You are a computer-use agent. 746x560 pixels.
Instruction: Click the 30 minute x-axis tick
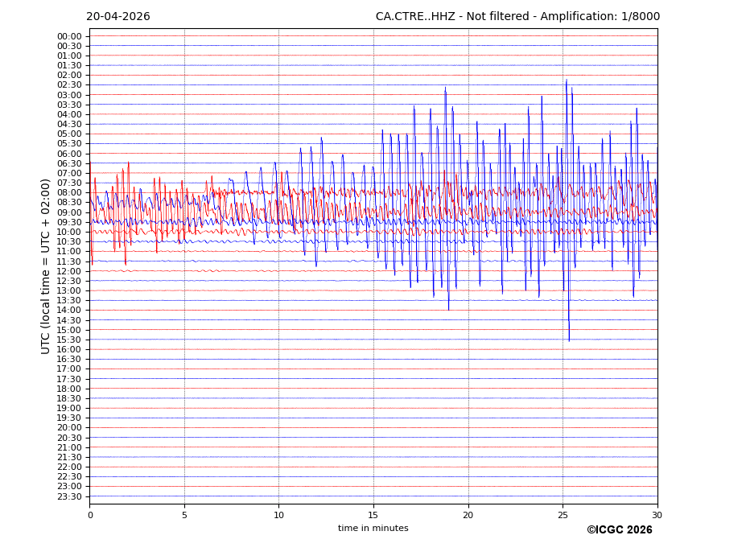click(x=657, y=515)
